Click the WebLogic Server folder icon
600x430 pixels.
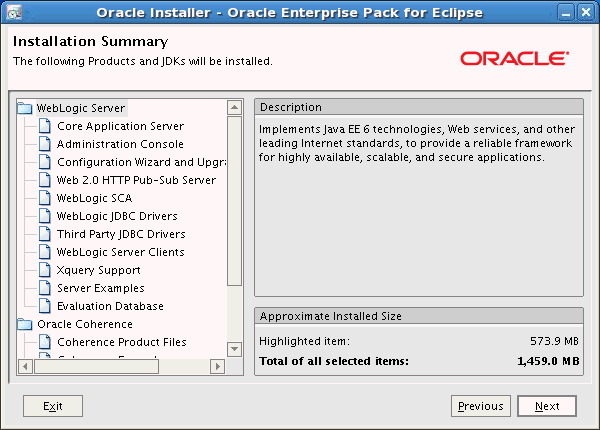pyautogui.click(x=25, y=108)
